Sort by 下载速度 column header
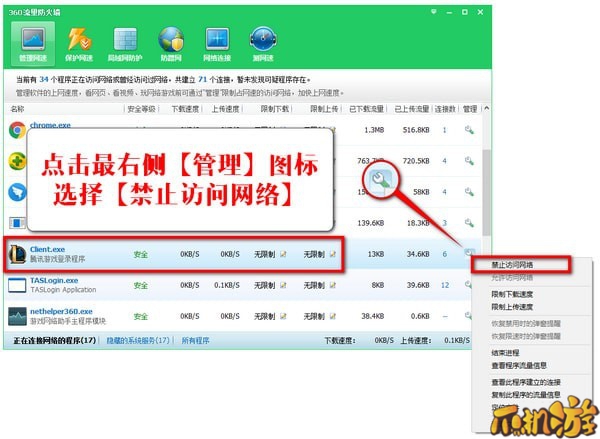This screenshot has height=439, width=600. [x=185, y=109]
